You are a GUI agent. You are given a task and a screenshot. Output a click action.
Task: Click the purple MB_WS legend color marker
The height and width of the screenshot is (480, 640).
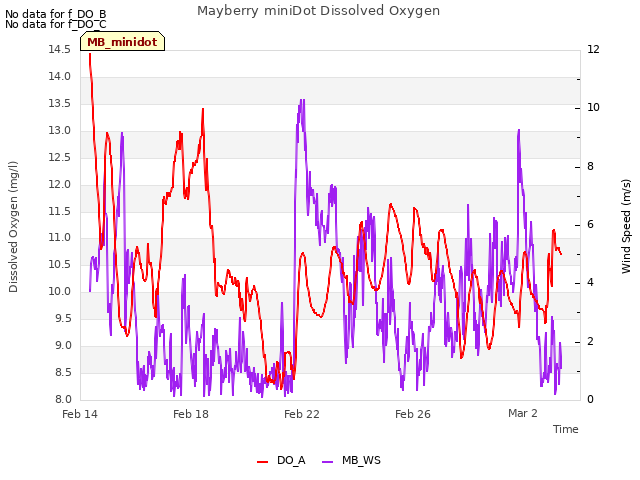click(x=328, y=462)
